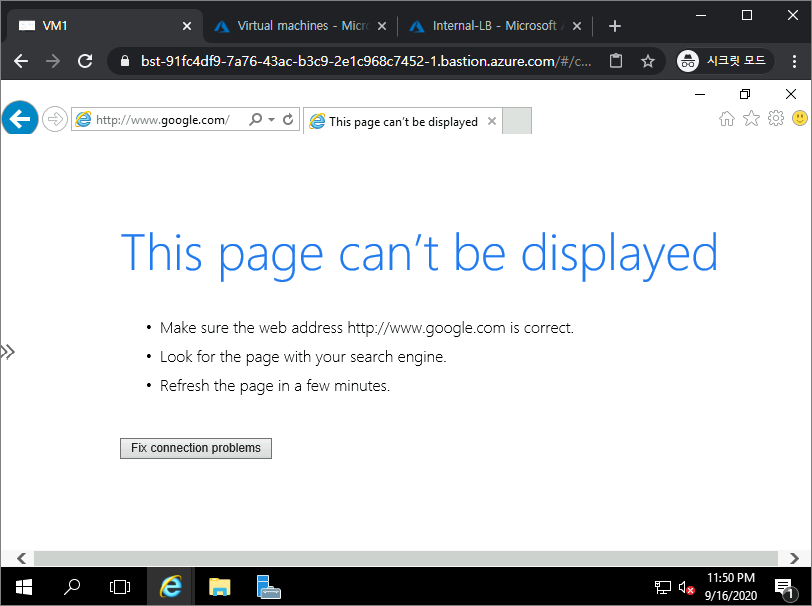Screen dimensions: 812x606
Task: Restore the remote IE window
Action: pos(745,94)
